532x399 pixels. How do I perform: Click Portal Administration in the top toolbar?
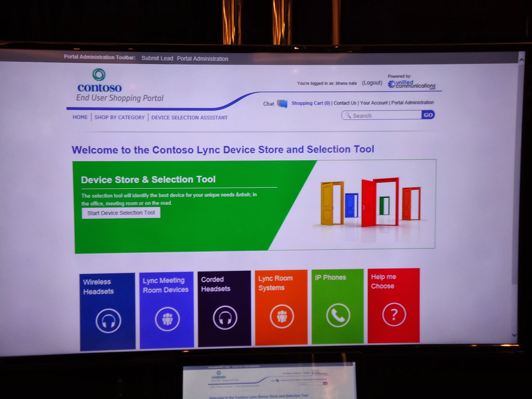(x=202, y=59)
